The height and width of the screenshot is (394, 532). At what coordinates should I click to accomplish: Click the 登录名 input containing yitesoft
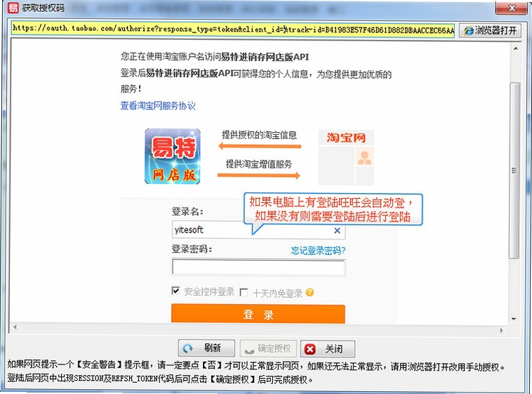pos(258,230)
